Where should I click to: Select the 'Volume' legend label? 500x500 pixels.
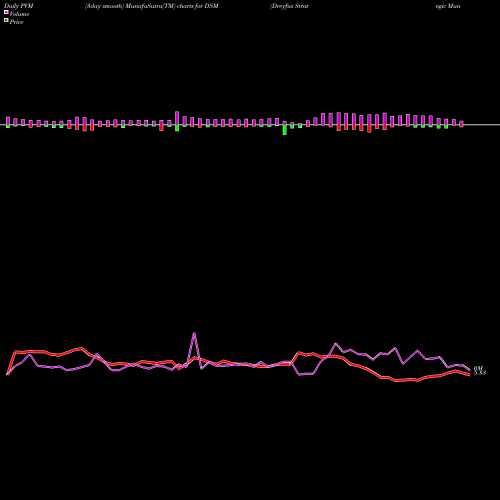pos(19,14)
